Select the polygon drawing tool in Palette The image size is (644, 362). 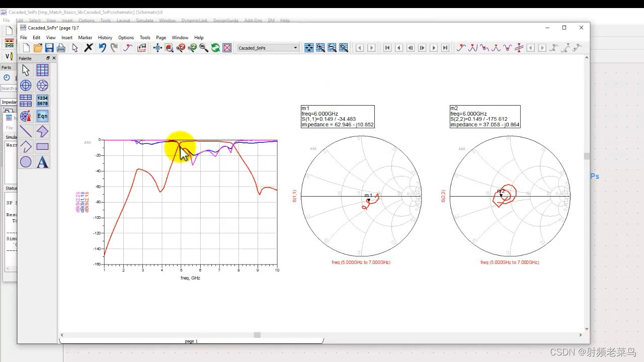[x=42, y=131]
